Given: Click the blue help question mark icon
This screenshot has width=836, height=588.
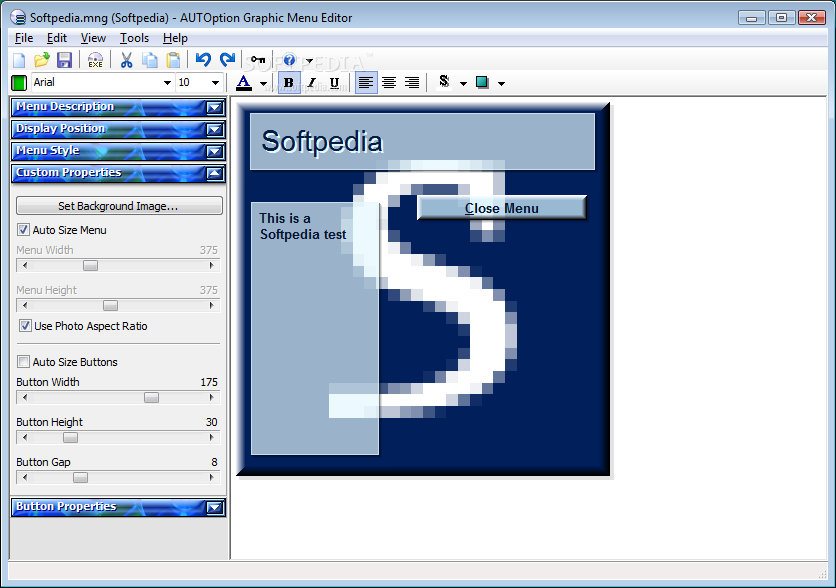Looking at the screenshot, I should [290, 60].
